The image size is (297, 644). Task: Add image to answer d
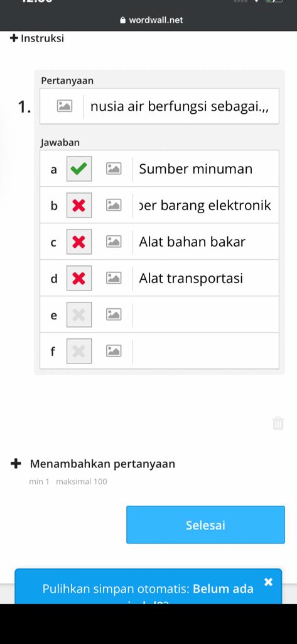tap(114, 278)
